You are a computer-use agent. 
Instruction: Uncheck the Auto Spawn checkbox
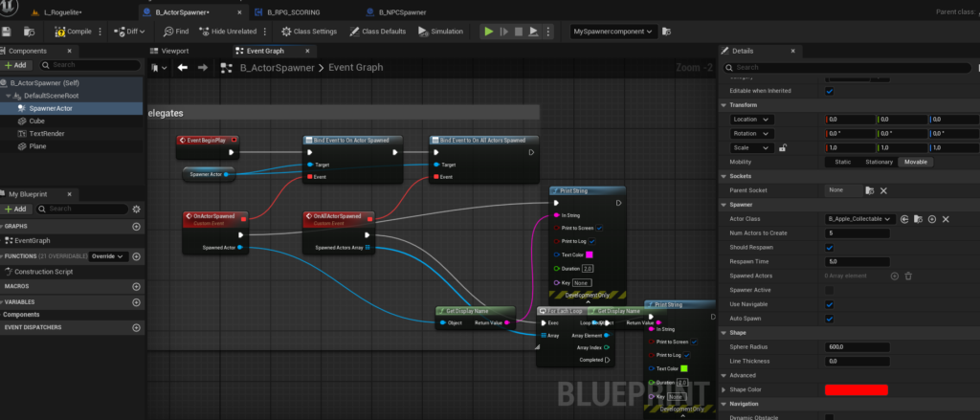(x=830, y=318)
